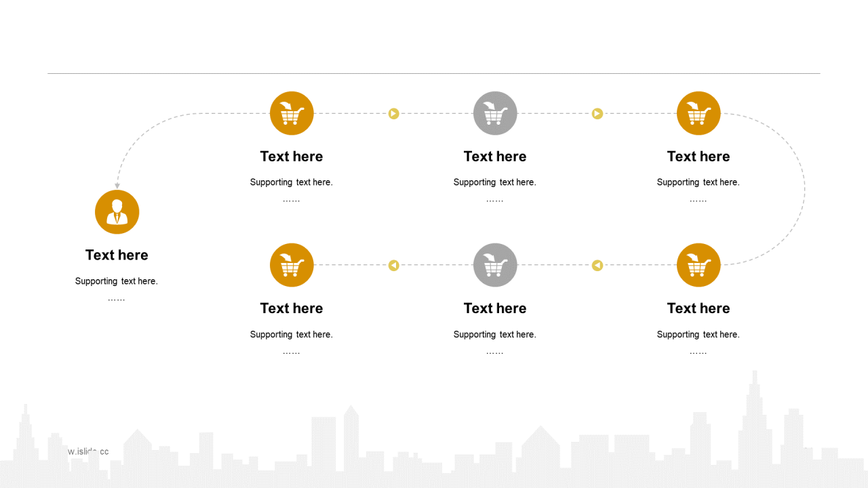Viewport: 868px width, 488px height.
Task: Click the first right-pointing arrow marker in top row
Action: pyautogui.click(x=394, y=113)
